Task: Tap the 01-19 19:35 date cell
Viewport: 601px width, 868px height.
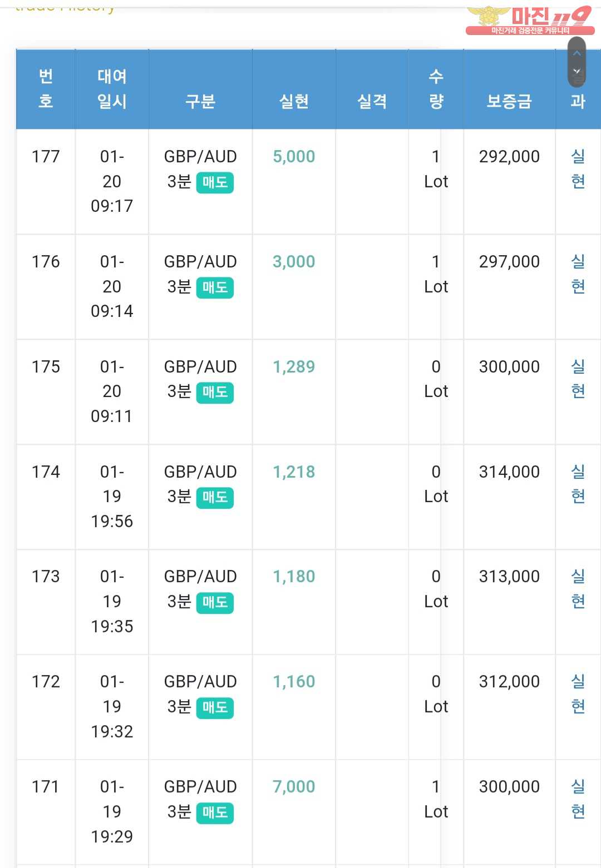Action: point(112,602)
